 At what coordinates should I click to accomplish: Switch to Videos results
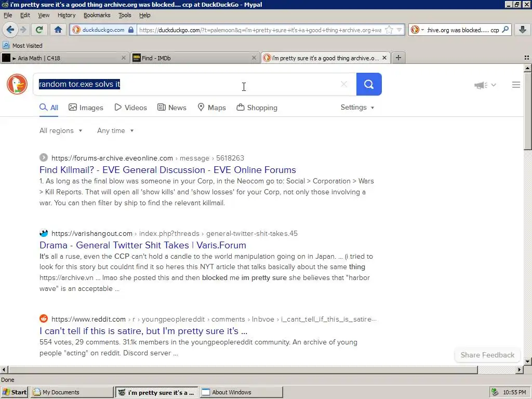pyautogui.click(x=130, y=108)
